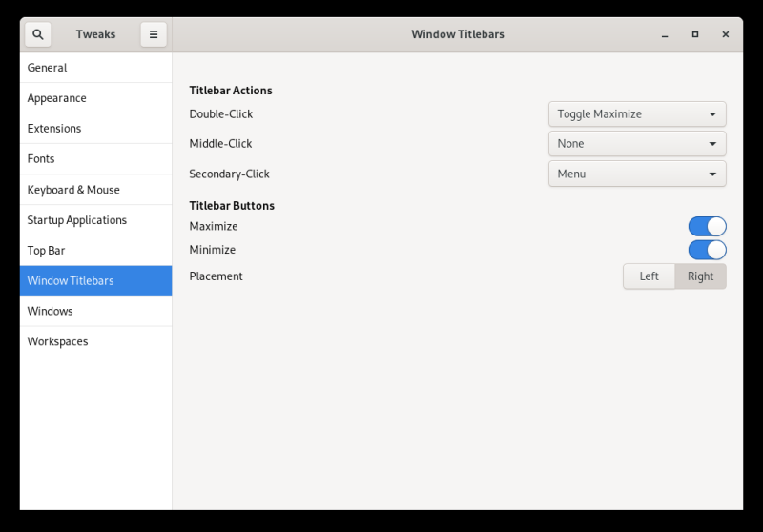Click the Window Titlebars header title
This screenshot has height=532, width=763.
[x=458, y=34]
